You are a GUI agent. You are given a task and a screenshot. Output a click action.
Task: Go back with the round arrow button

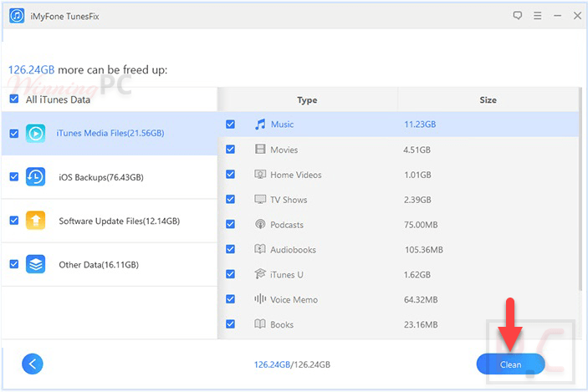(33, 364)
